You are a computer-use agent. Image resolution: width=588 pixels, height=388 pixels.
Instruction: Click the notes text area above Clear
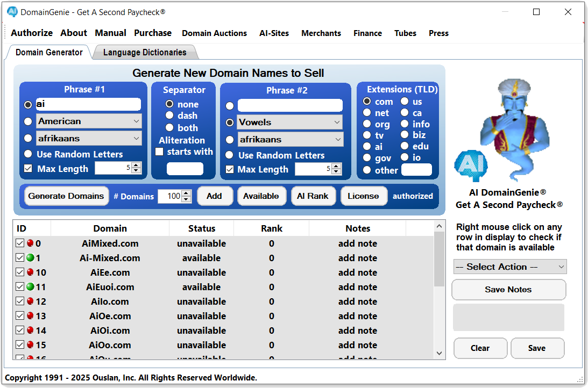pos(508,317)
